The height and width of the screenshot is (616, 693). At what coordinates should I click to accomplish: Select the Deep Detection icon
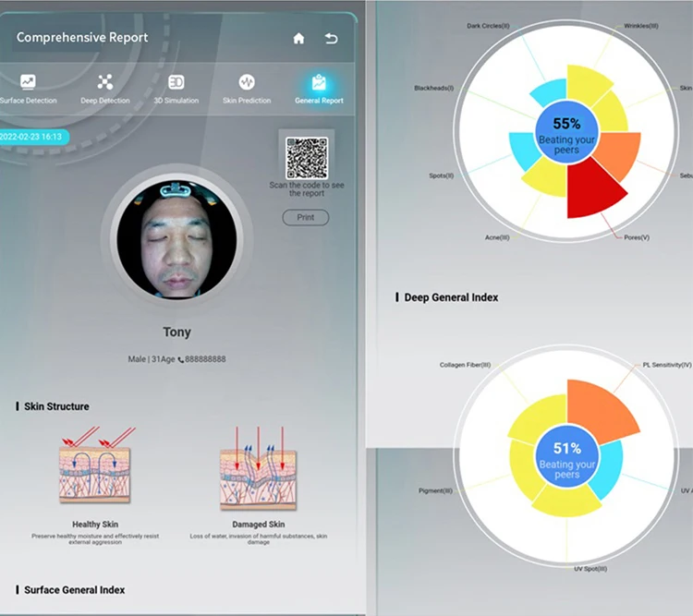[105, 82]
